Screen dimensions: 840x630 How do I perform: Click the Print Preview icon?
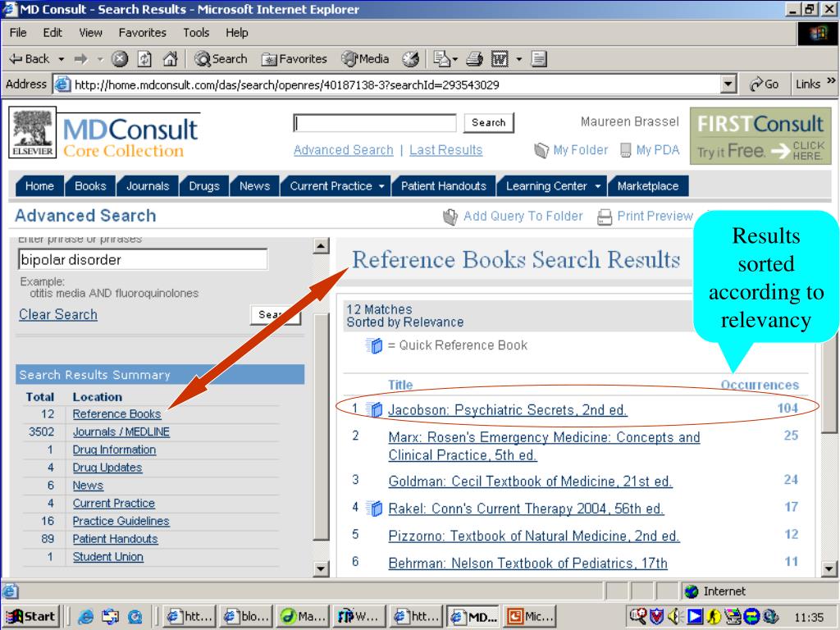click(605, 217)
